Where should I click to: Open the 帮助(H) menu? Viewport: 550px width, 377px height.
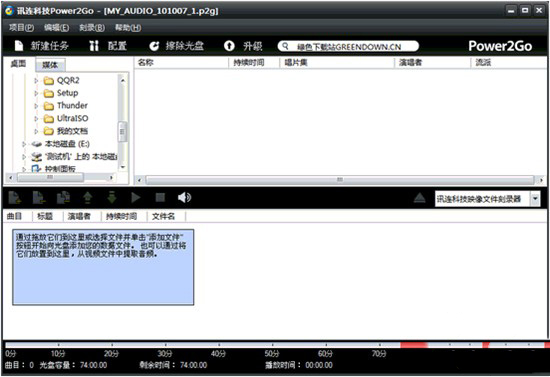128,28
